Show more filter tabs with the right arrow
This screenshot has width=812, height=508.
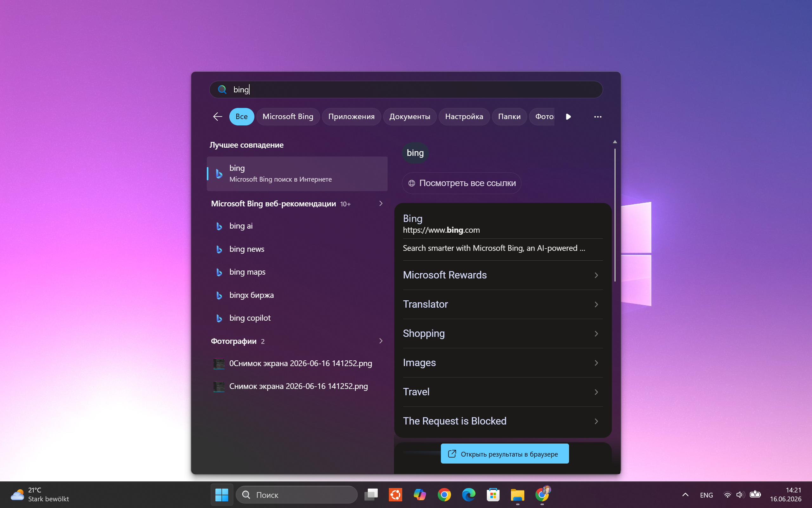click(x=568, y=117)
